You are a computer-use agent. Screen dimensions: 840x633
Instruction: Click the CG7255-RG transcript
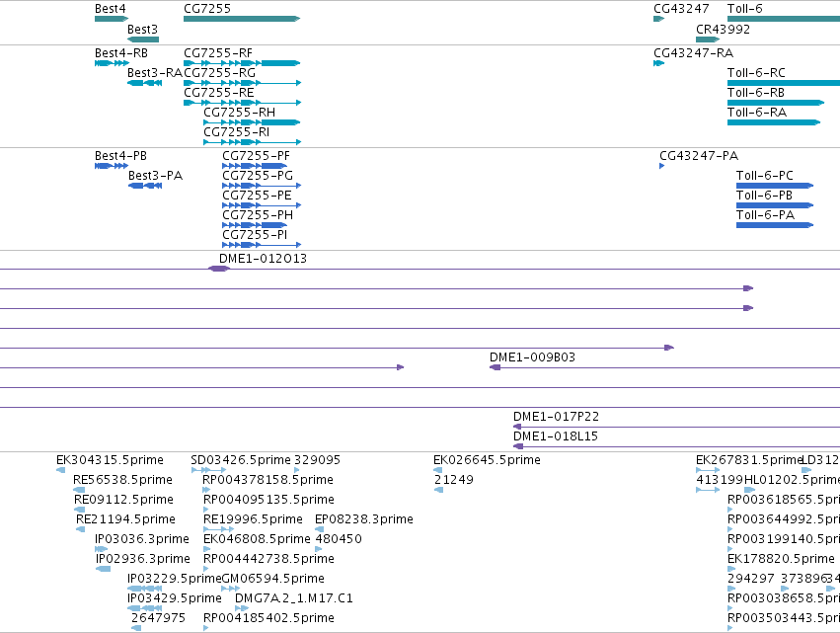point(242,83)
